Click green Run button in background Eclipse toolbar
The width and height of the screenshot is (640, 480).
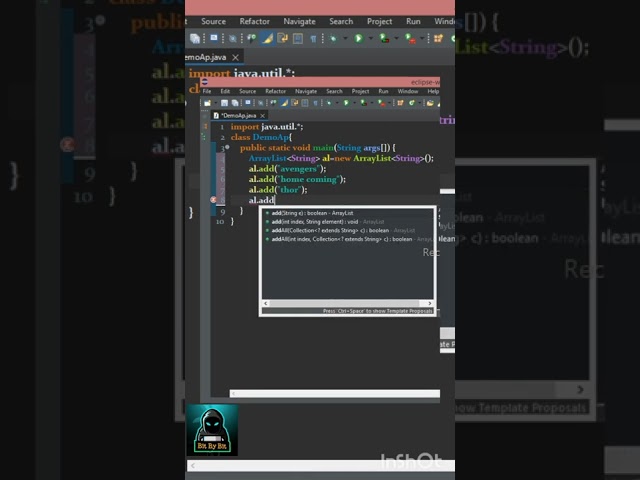coord(358,38)
